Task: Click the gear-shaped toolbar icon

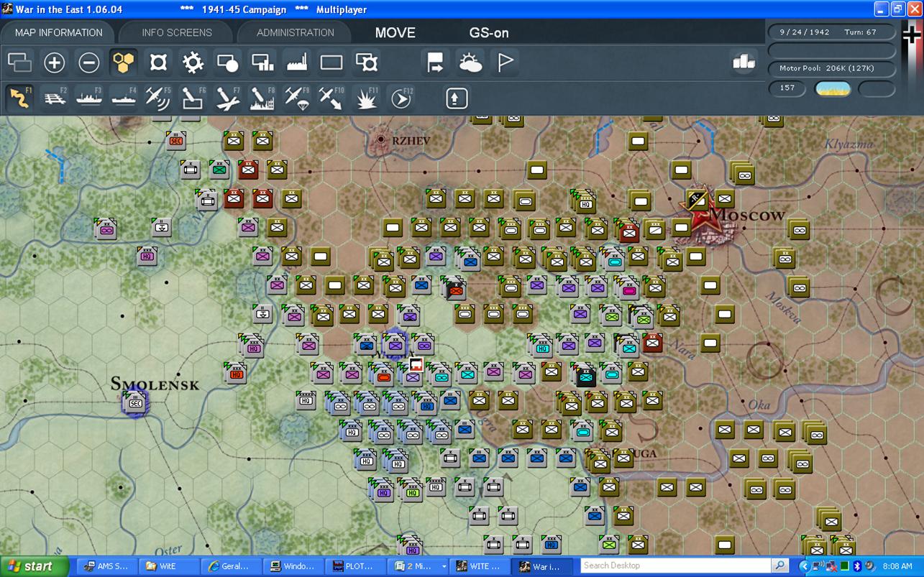Action: [193, 63]
